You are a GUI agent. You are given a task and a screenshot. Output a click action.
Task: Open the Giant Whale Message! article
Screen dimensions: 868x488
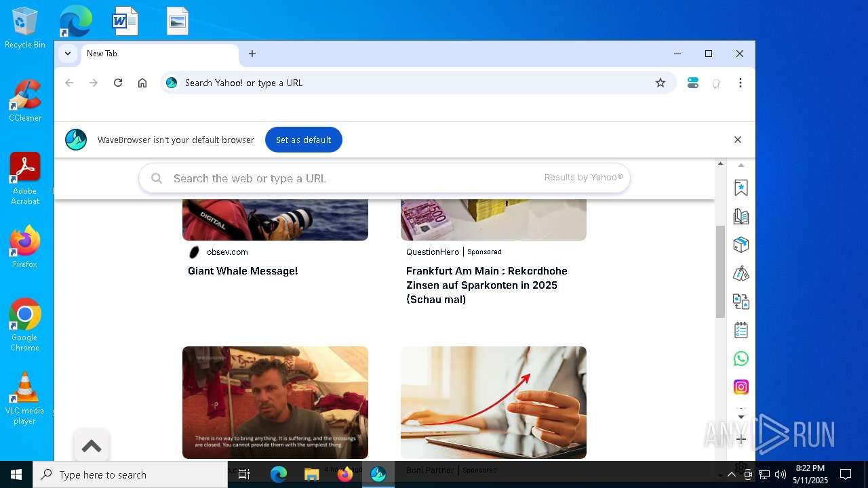(243, 271)
